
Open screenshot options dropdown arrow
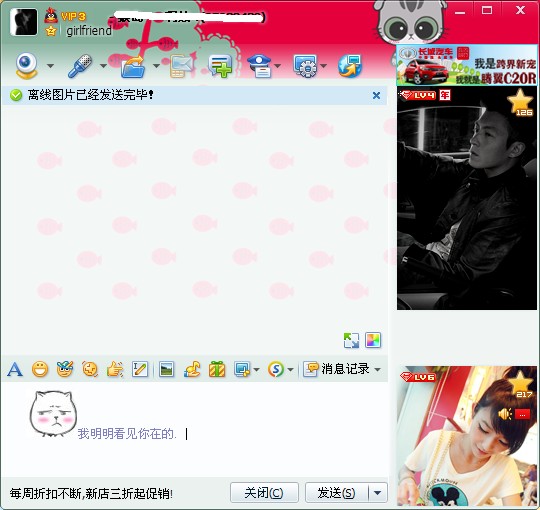tap(256, 370)
